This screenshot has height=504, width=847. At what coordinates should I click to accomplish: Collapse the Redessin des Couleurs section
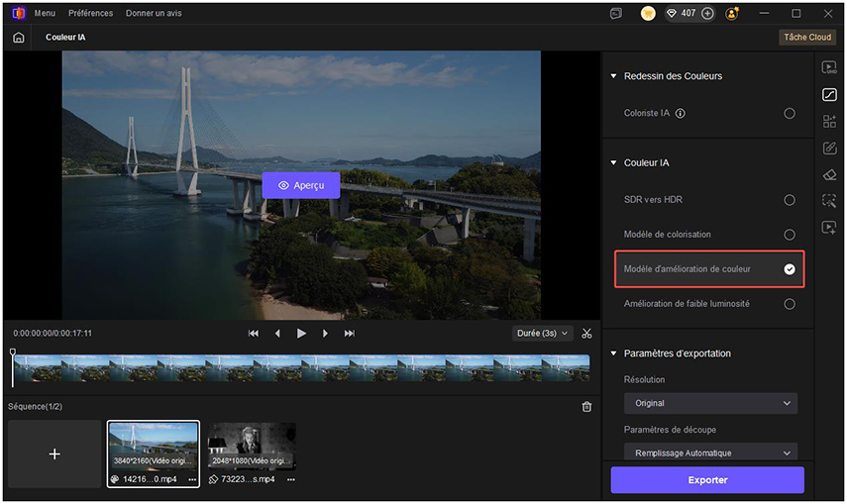coord(614,76)
